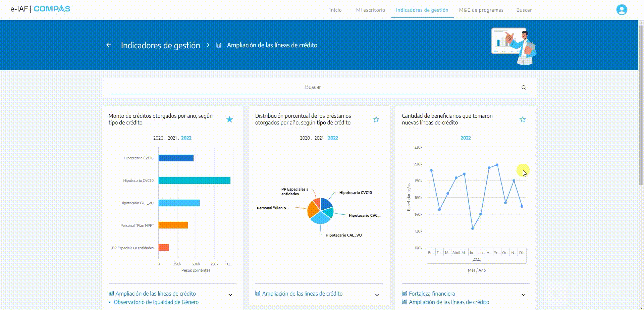Open the Mi escritorio tab
The height and width of the screenshot is (310, 644).
tap(371, 10)
